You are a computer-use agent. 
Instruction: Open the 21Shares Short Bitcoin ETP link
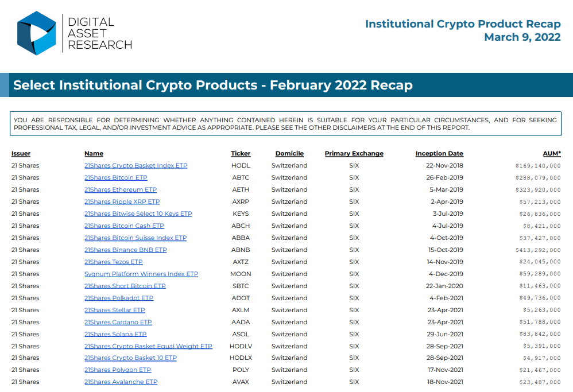click(125, 286)
